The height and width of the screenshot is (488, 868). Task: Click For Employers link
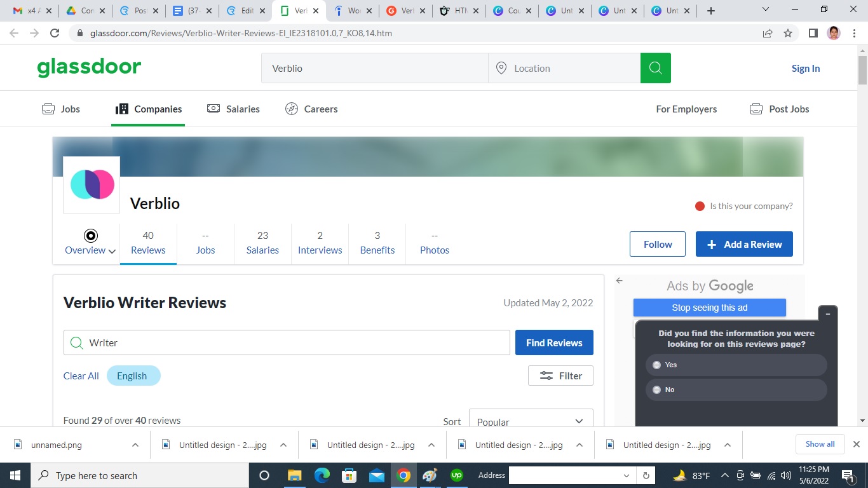686,109
